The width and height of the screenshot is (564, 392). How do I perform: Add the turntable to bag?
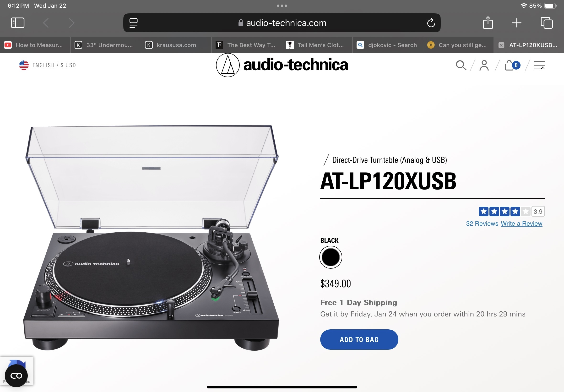point(359,339)
